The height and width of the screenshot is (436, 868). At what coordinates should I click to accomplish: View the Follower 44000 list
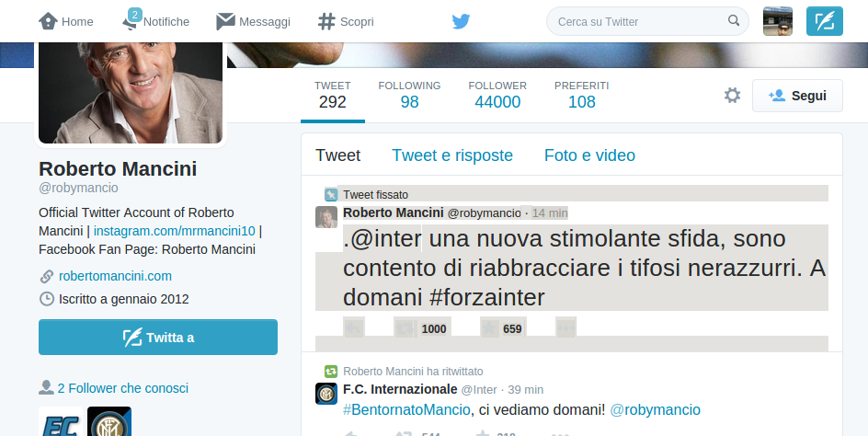click(x=497, y=95)
